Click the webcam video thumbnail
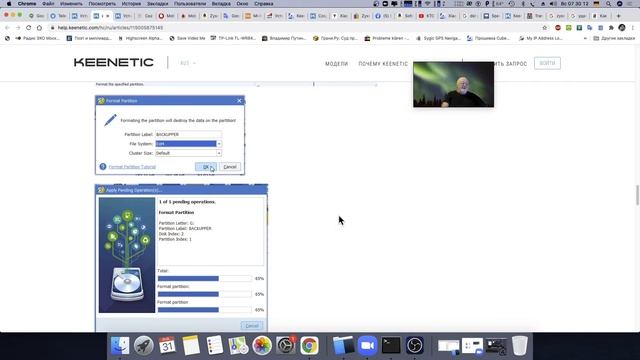This screenshot has width=640, height=360. pyautogui.click(x=453, y=84)
